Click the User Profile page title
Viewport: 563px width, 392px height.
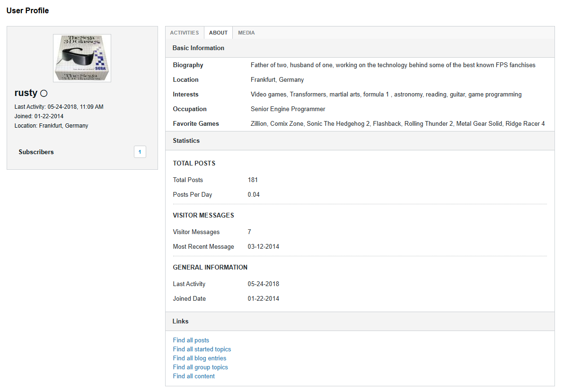point(27,11)
